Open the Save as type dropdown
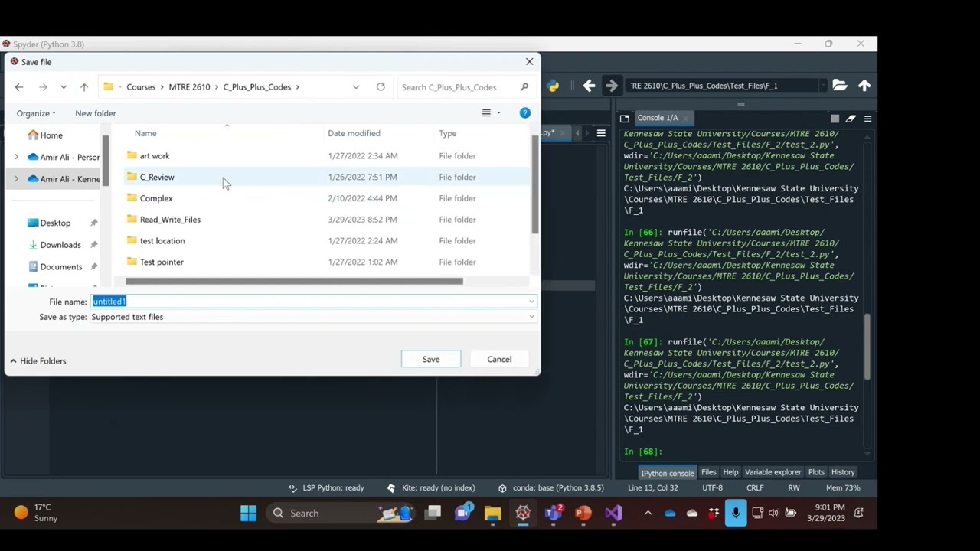The width and height of the screenshot is (980, 551). [531, 317]
